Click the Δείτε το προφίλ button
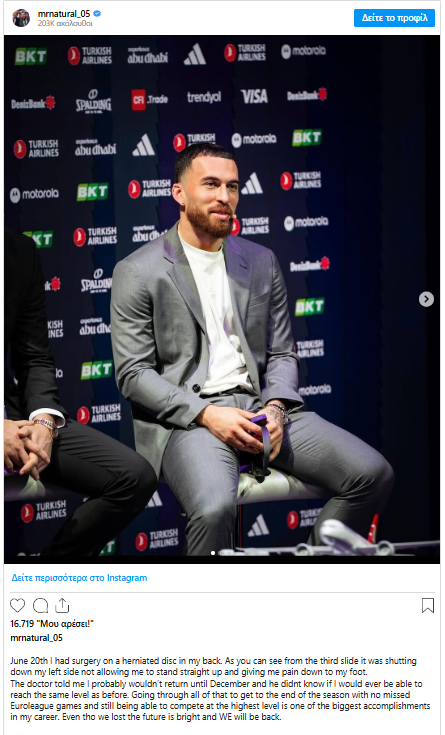This screenshot has width=445, height=735. tap(394, 18)
